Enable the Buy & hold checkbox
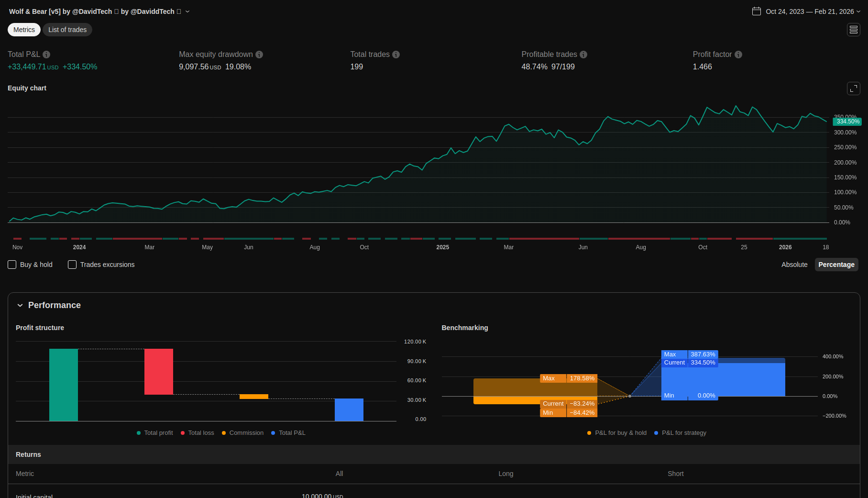Image resolution: width=868 pixels, height=498 pixels. tap(12, 265)
